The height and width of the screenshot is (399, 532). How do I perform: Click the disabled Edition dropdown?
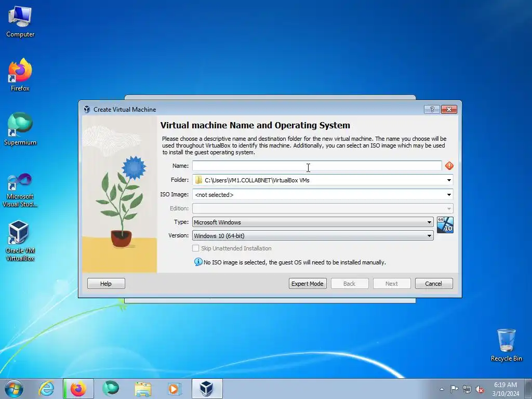pyautogui.click(x=323, y=208)
